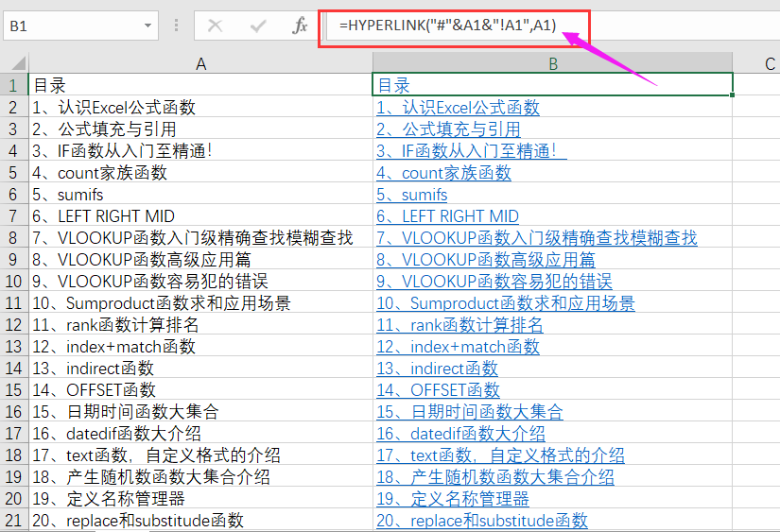Open link 16、datedif函数大介绍
780x532 pixels.
460,433
